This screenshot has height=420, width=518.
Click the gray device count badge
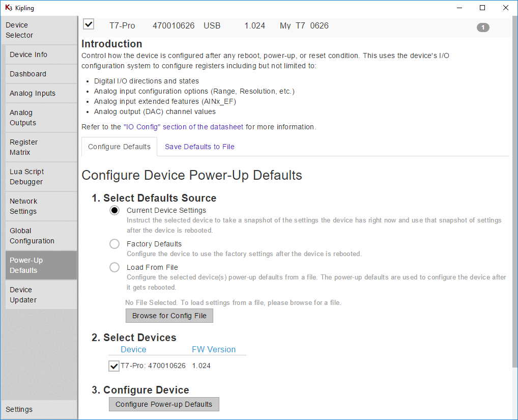tap(482, 27)
